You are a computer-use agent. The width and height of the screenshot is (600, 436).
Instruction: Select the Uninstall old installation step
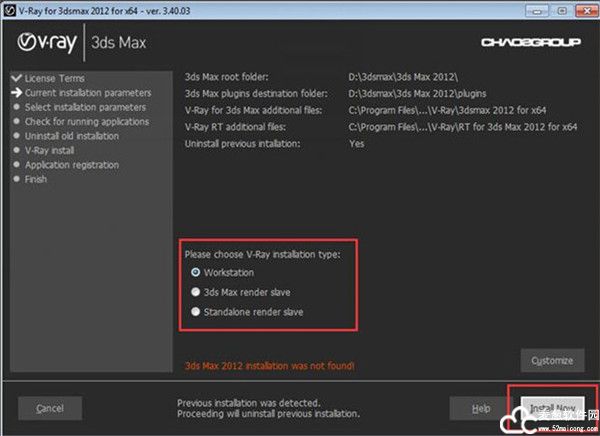[71, 136]
